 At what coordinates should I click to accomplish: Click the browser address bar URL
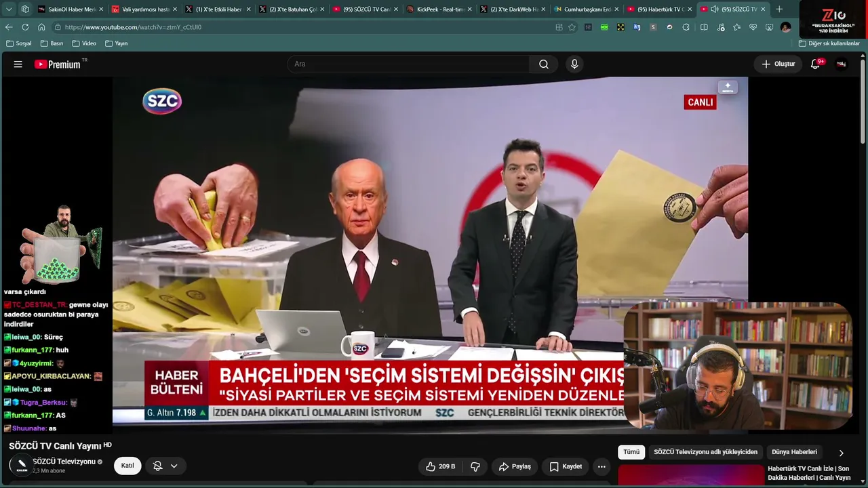[133, 27]
